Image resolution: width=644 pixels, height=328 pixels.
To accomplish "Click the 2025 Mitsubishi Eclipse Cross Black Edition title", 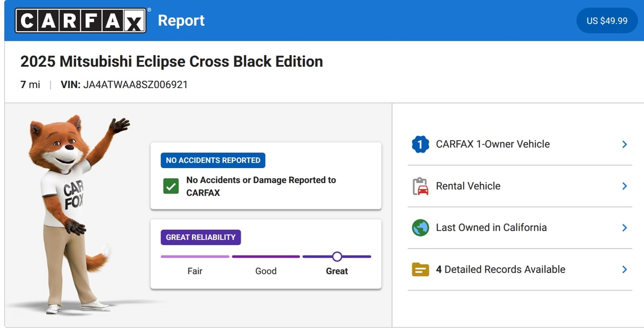I will (x=172, y=61).
